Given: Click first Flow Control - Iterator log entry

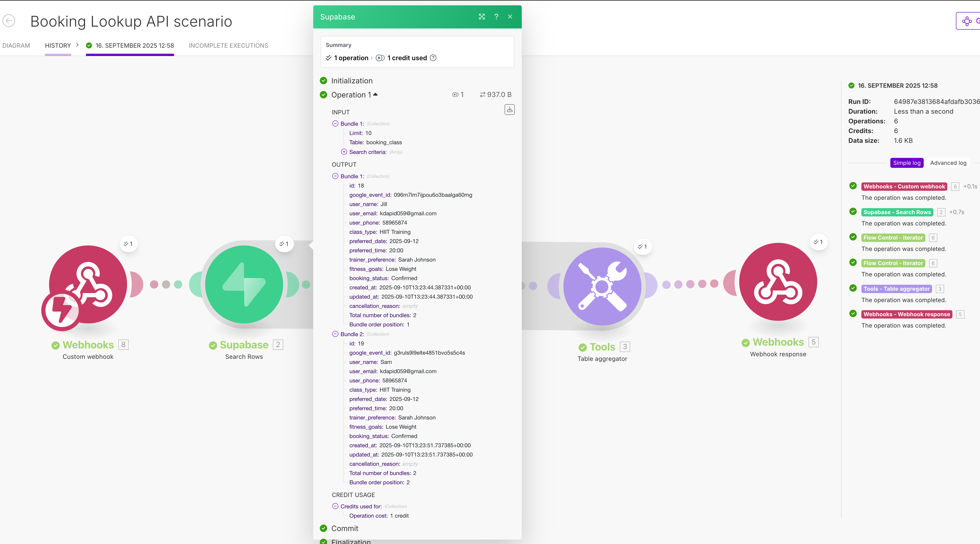Looking at the screenshot, I should pos(893,238).
